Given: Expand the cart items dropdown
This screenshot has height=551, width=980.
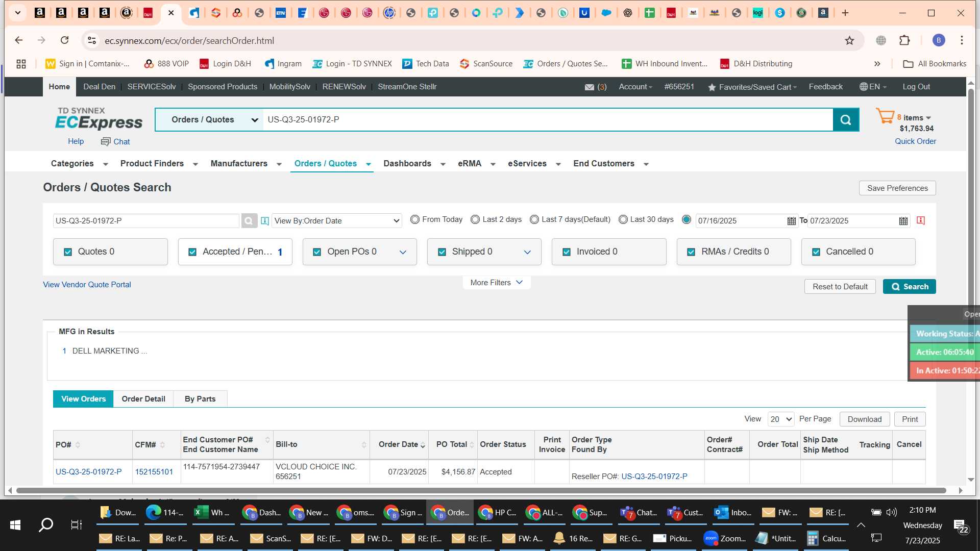Looking at the screenshot, I should (928, 118).
